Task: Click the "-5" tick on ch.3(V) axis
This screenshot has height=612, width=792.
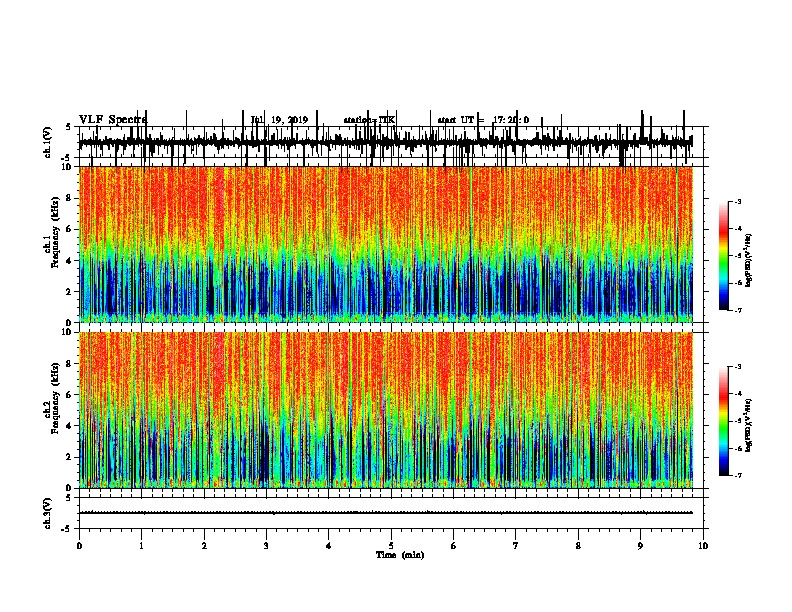Action: coord(67,529)
